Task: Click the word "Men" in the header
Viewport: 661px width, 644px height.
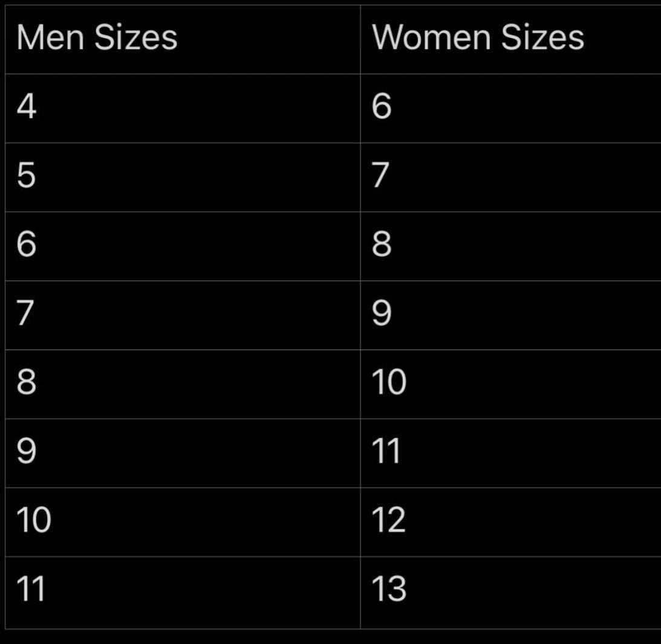Action: pyautogui.click(x=51, y=38)
